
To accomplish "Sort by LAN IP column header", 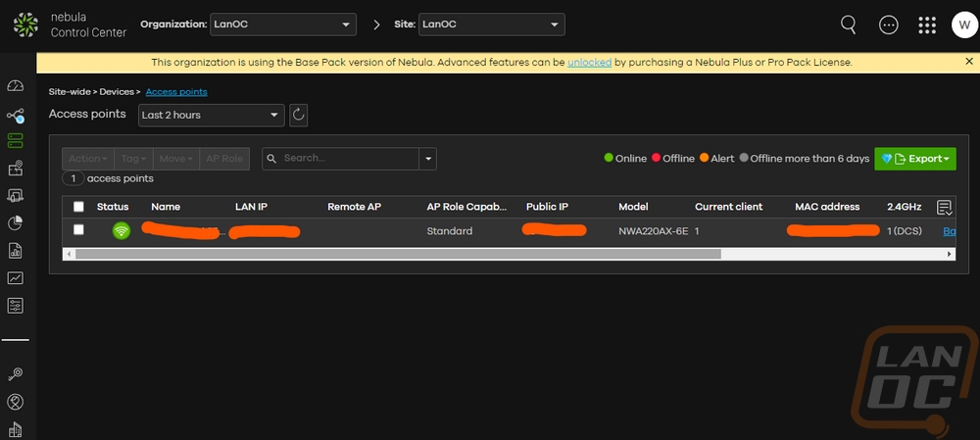I will coord(251,206).
